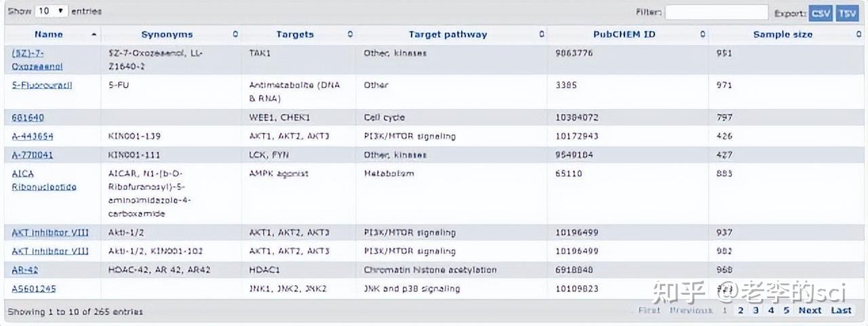
Task: Click the Sample size sort icon
Action: point(855,34)
